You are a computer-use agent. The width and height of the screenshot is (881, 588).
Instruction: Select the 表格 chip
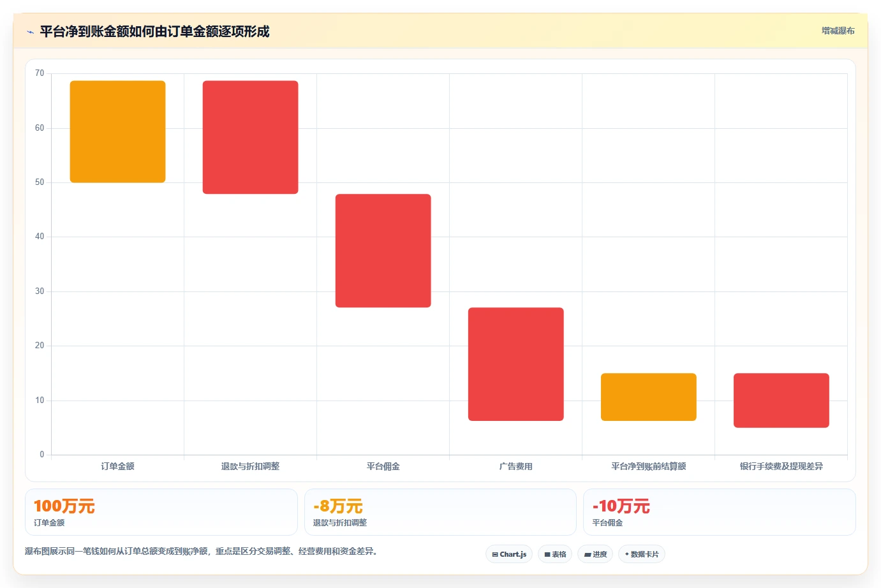click(x=555, y=554)
